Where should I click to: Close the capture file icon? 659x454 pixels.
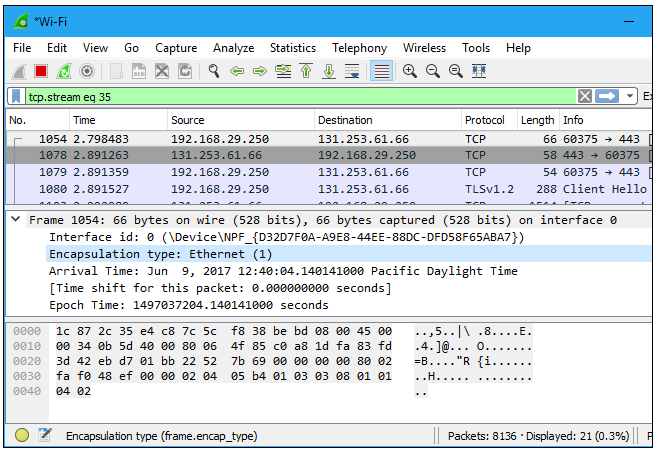pyautogui.click(x=162, y=71)
